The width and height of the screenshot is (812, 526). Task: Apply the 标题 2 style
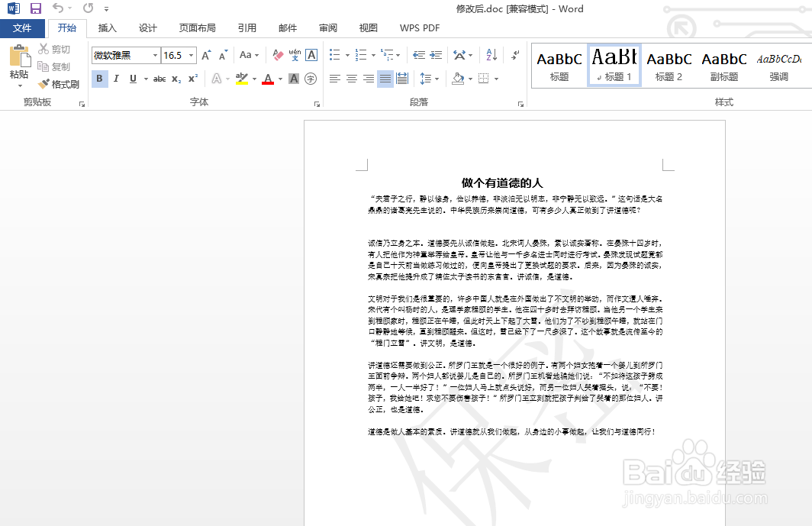pyautogui.click(x=669, y=66)
